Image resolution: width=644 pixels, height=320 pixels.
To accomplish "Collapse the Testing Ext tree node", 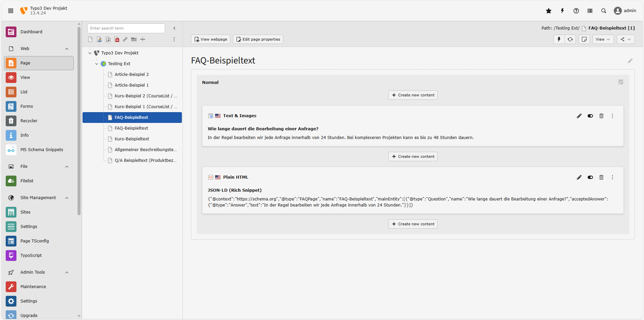I will pos(96,64).
